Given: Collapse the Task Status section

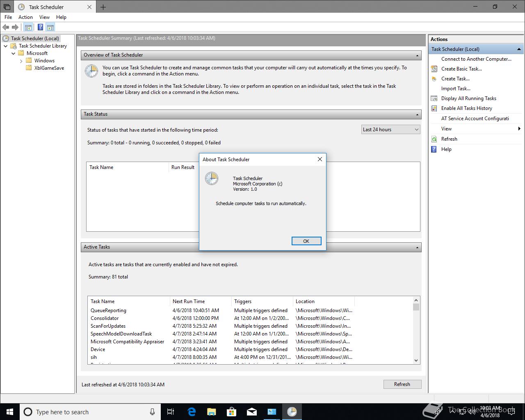Looking at the screenshot, I should 417,114.
